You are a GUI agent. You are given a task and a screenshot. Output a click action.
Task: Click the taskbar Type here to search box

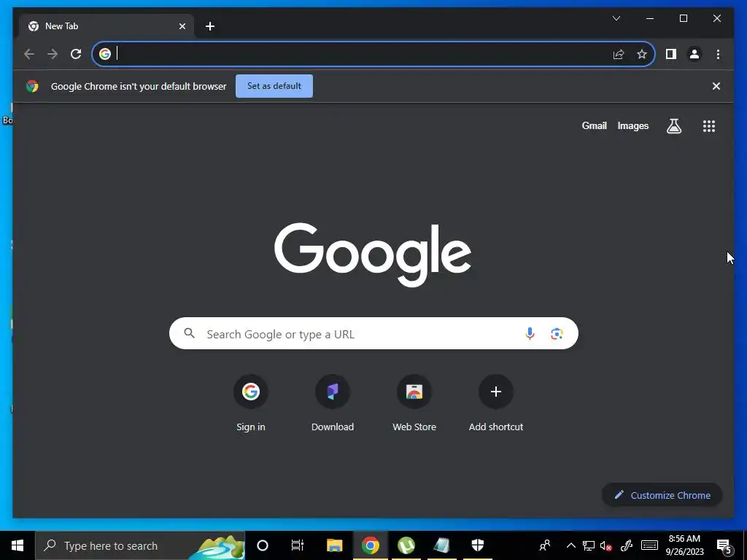click(140, 545)
